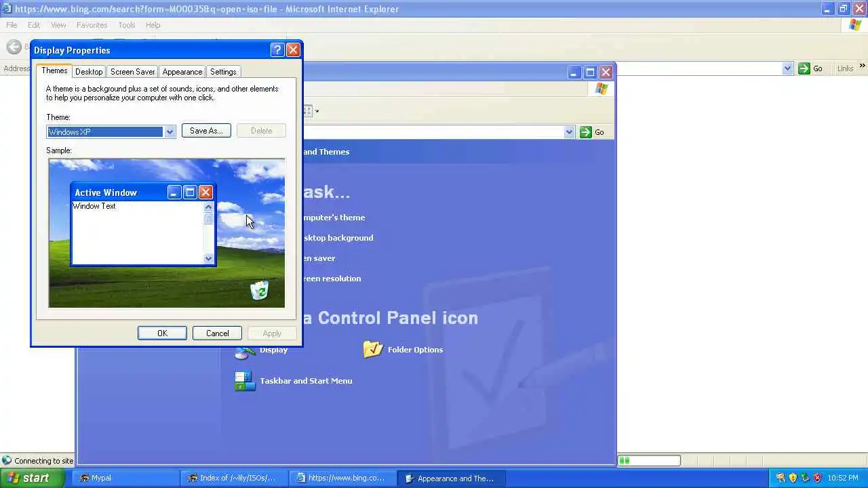Go to the Settings tab

(x=223, y=72)
